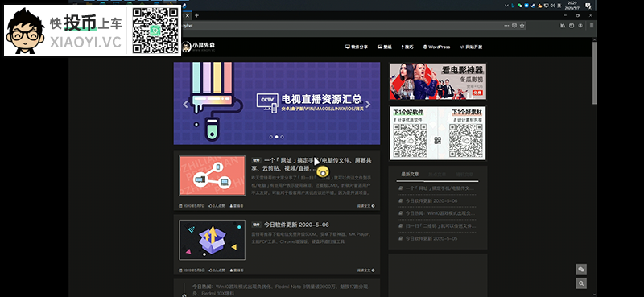Open the notification center icon

click(x=588, y=6)
